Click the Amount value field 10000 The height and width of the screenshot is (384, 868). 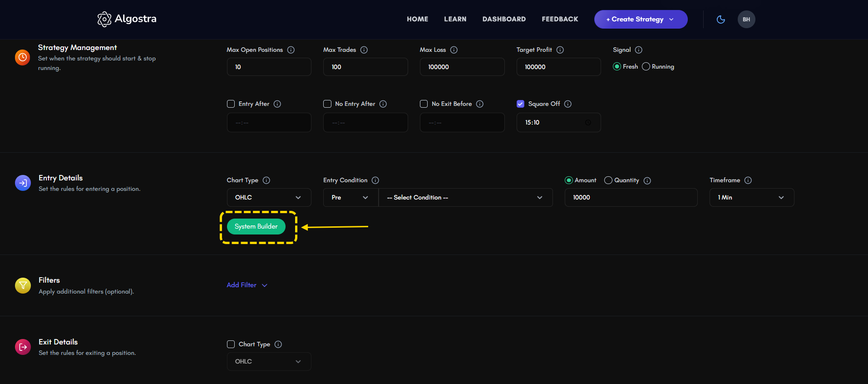click(x=631, y=198)
